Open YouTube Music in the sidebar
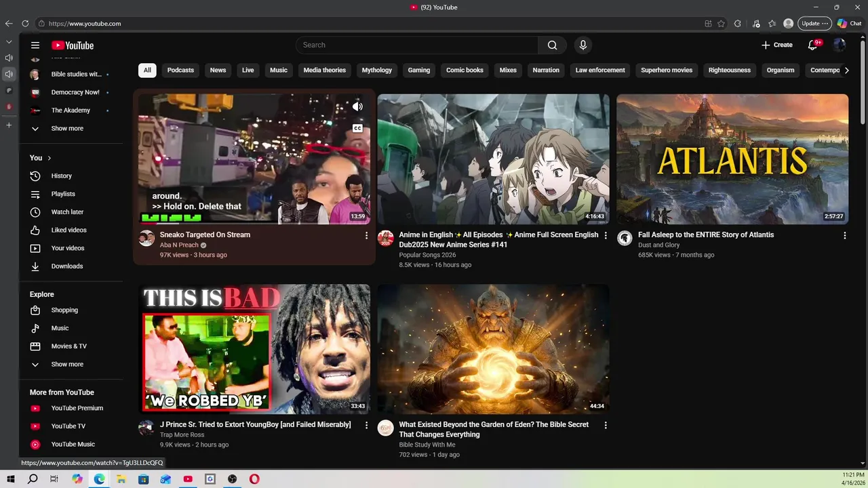The height and width of the screenshot is (488, 868). tap(71, 444)
